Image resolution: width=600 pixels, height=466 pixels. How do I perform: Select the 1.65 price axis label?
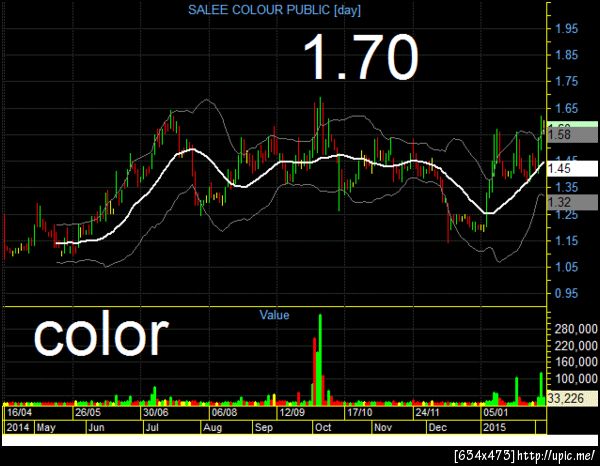tap(567, 108)
